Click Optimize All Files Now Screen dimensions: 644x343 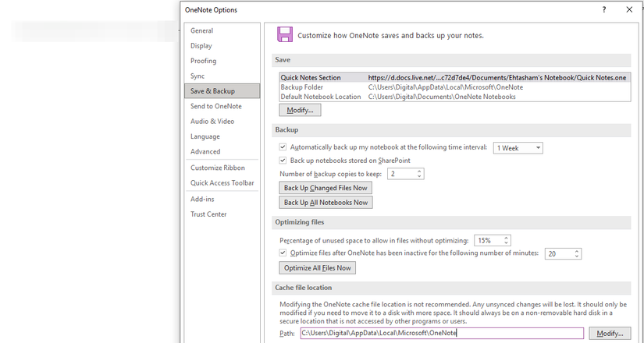tap(318, 268)
